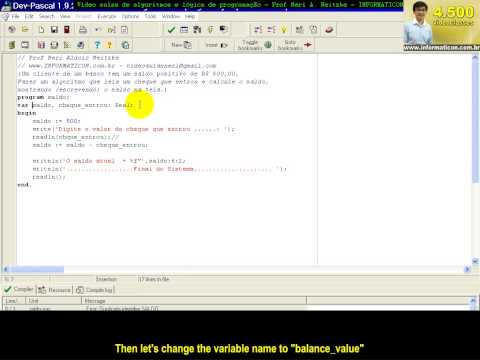The image size is (480, 360).
Task: Click the editor horizontal scroll right arrow
Action: coord(467,269)
